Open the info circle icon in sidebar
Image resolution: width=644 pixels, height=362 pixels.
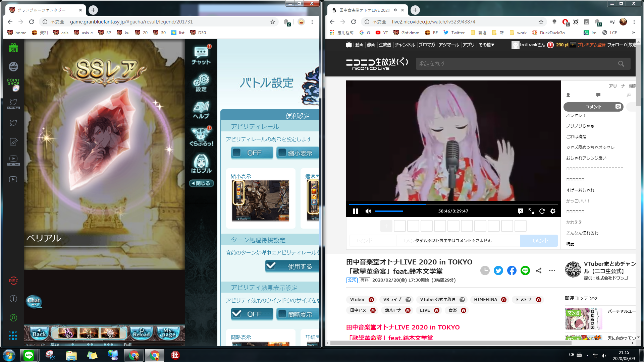13,299
